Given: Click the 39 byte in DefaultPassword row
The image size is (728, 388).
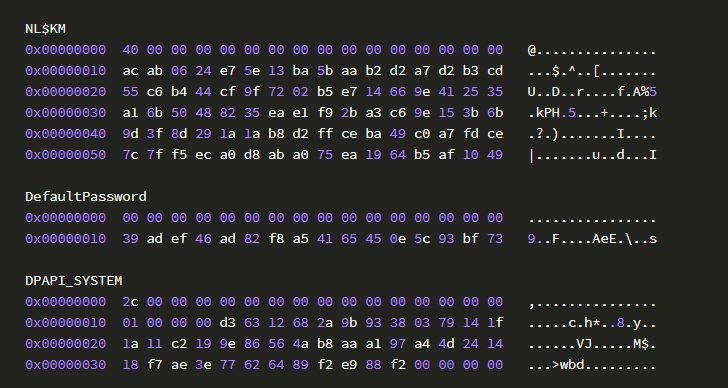Looking at the screenshot, I should [x=130, y=239].
